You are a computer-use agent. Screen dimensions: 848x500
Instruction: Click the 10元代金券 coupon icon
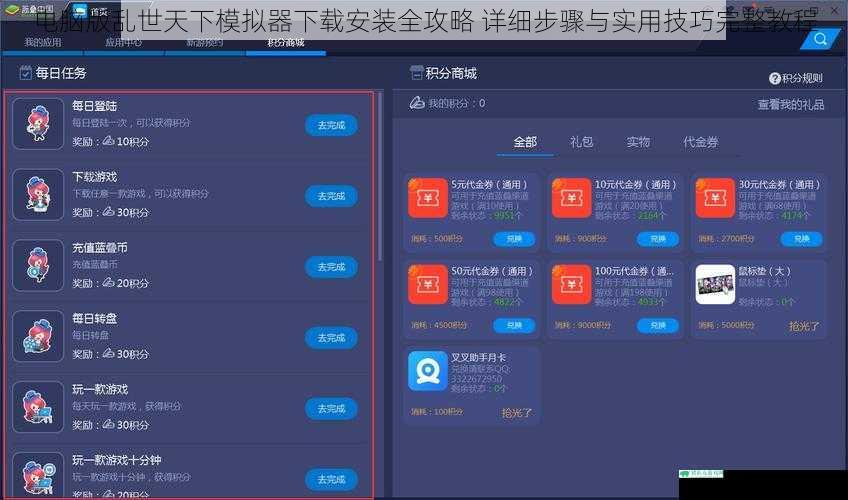click(572, 198)
